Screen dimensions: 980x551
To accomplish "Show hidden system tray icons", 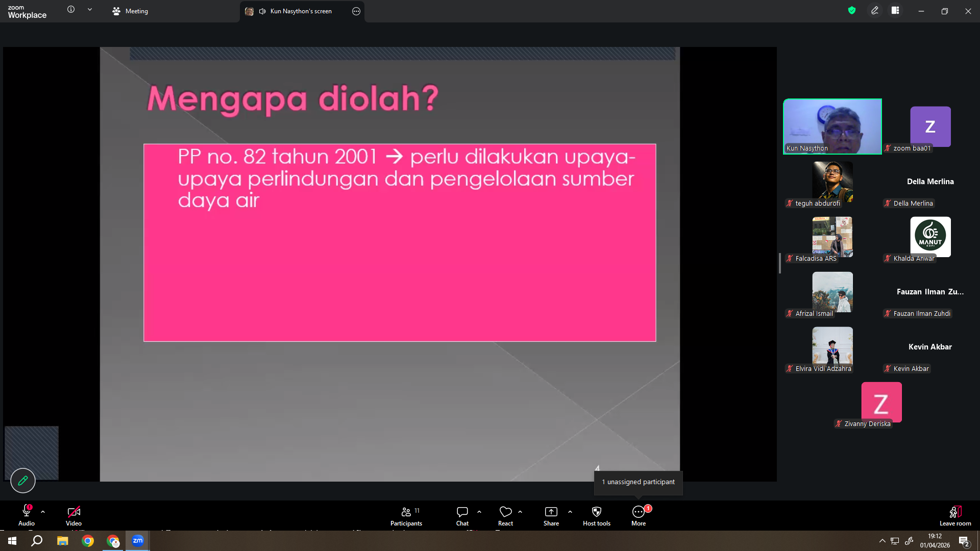I will click(882, 541).
